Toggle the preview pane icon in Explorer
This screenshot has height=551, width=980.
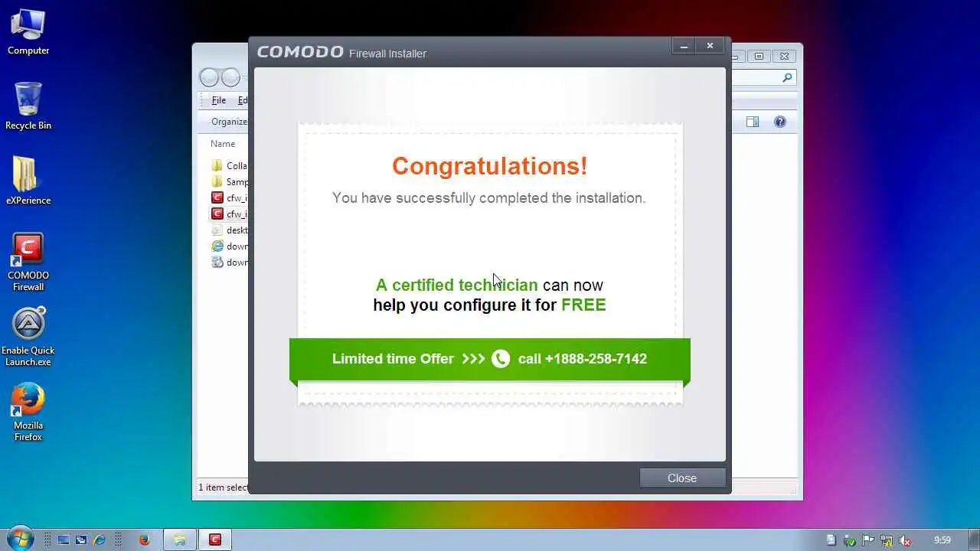(753, 122)
